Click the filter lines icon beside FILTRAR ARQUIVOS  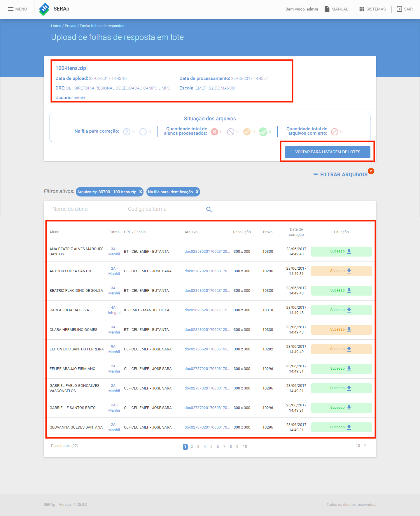pos(316,175)
